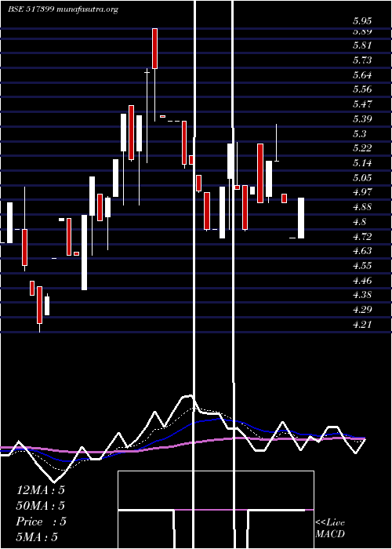This screenshot has height=549, width=392.
Task: Select the 5.56 price axis value
Action: [362, 89]
